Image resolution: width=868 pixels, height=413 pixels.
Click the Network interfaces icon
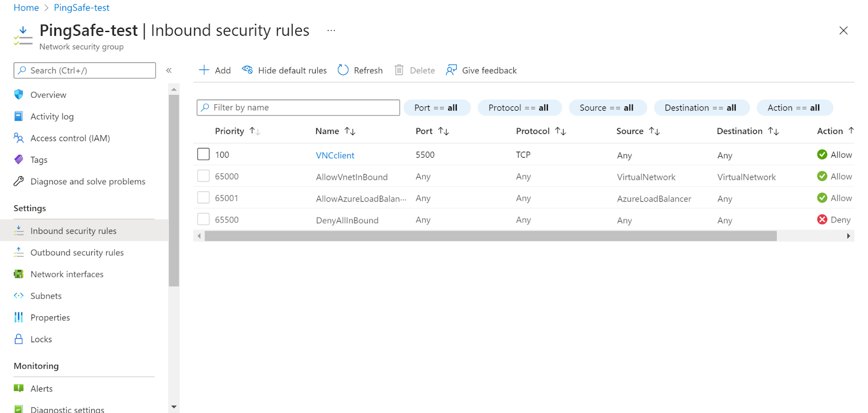point(19,274)
